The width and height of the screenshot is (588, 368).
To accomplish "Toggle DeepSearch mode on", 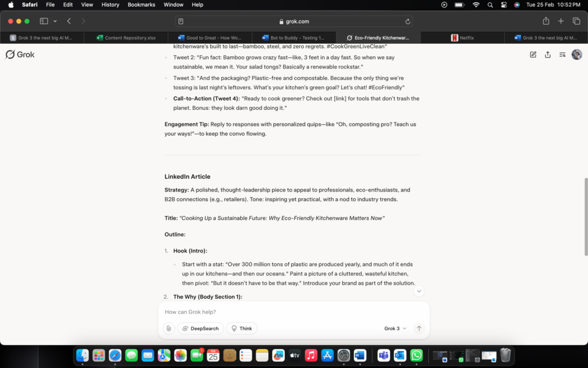I will (x=200, y=328).
